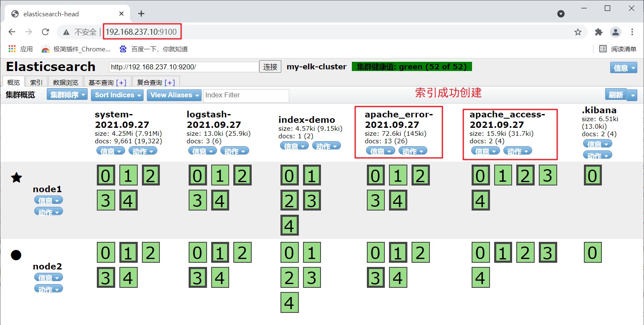Click the not-secure warning icon

(66, 32)
